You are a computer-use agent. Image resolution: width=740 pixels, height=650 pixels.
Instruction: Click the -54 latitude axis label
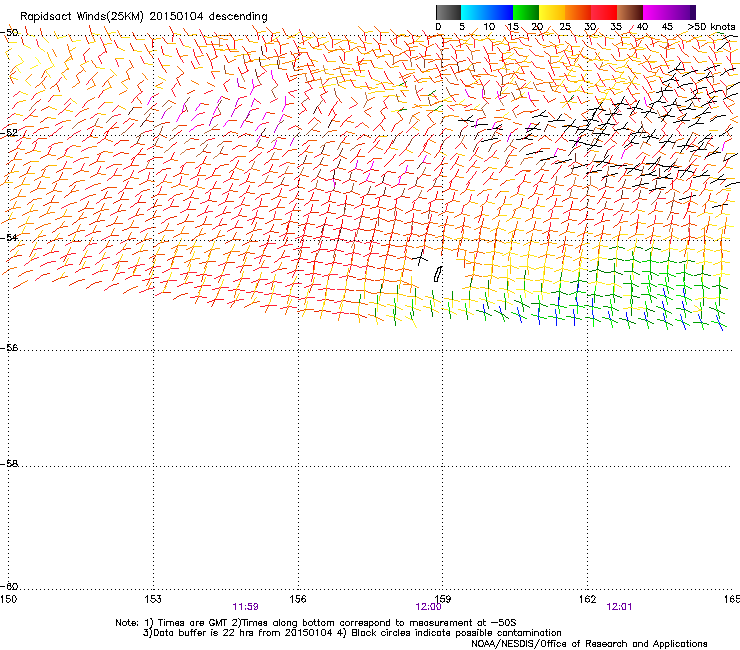(10, 237)
